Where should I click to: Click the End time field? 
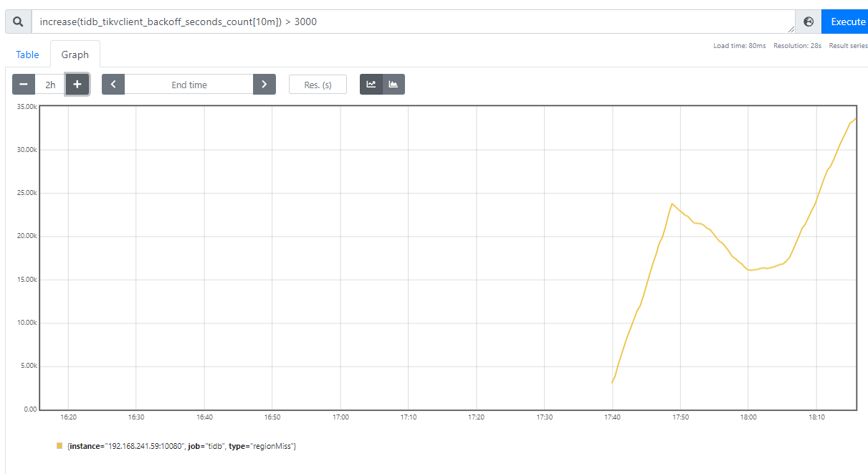[189, 85]
